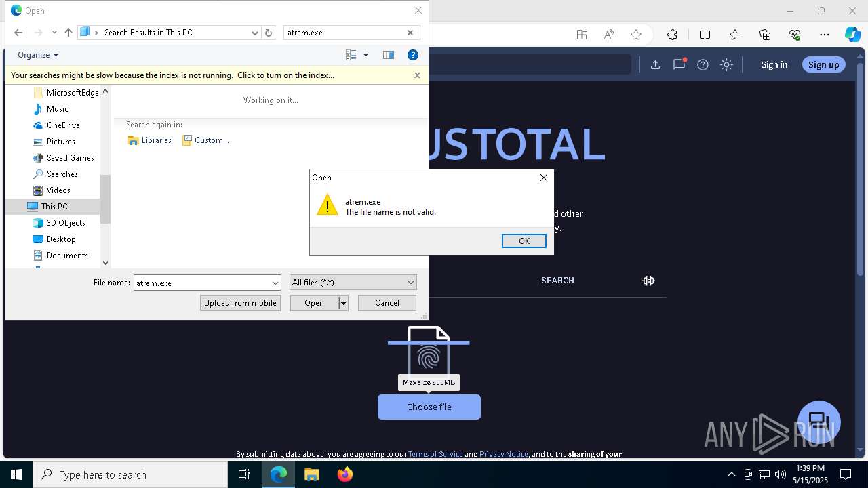Open VirusTotal notifications chat icon
This screenshot has width=868, height=488.
[x=679, y=65]
